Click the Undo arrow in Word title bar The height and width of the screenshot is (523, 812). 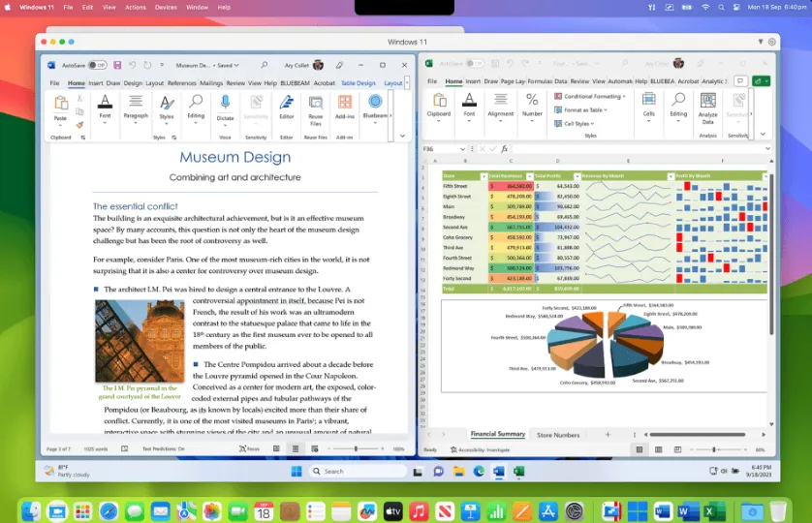click(133, 65)
